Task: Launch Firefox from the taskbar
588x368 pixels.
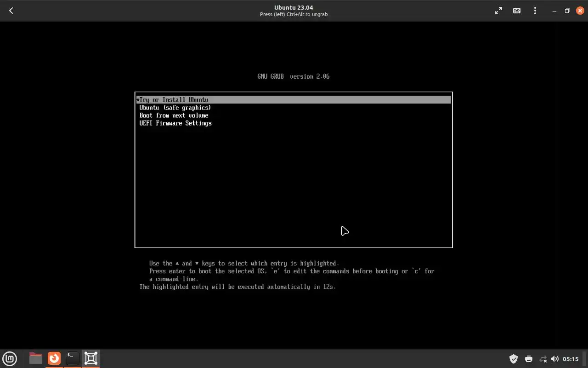Action: (x=54, y=358)
